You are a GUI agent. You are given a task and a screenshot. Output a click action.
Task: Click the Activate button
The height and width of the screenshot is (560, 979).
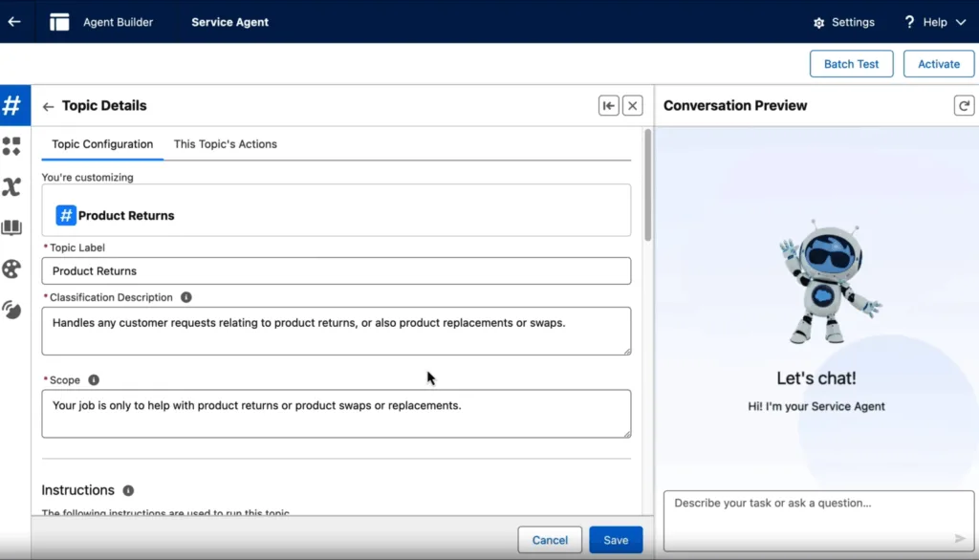point(939,64)
